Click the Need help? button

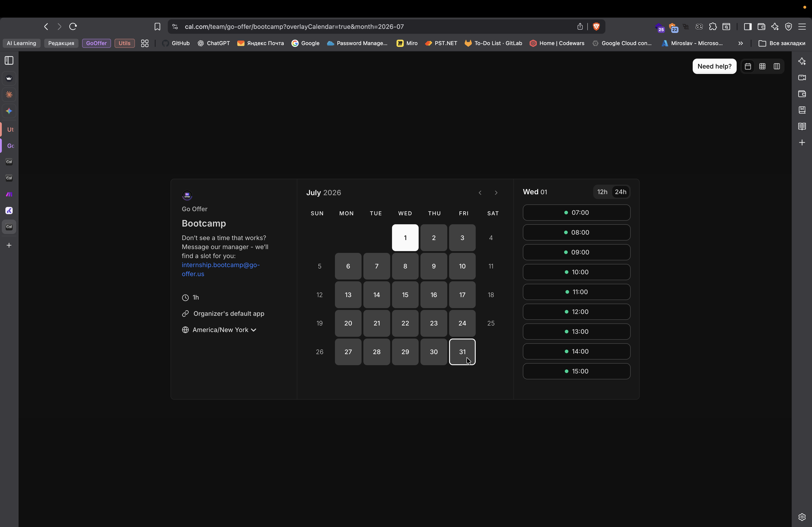[x=714, y=66]
